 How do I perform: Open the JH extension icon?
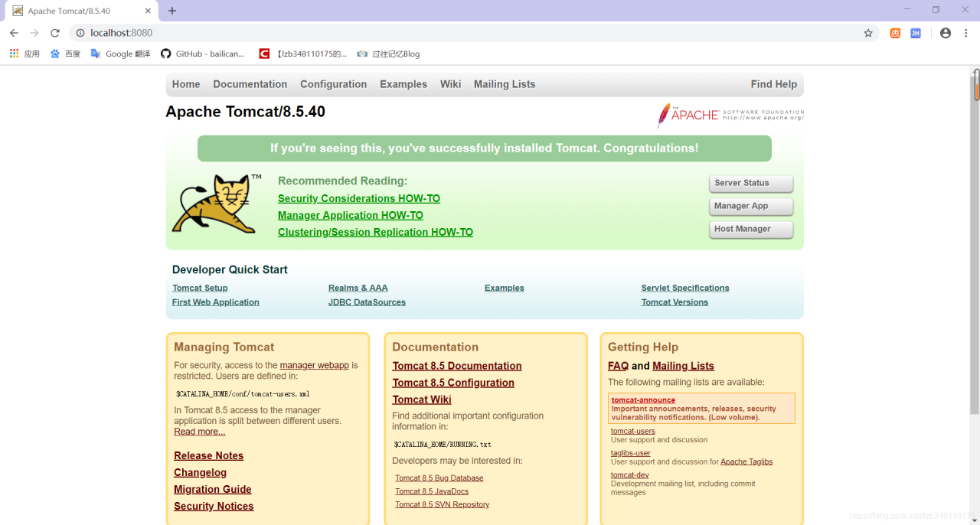point(916,33)
